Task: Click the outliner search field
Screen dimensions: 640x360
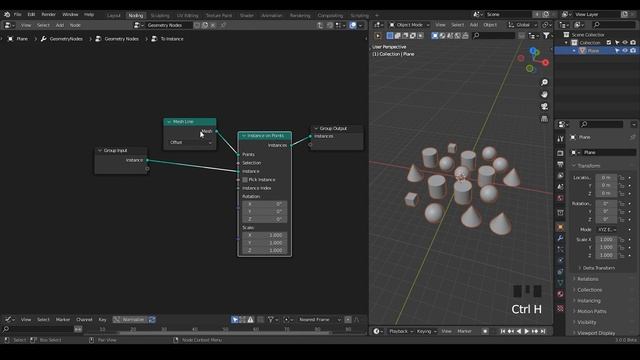Action: point(613,25)
